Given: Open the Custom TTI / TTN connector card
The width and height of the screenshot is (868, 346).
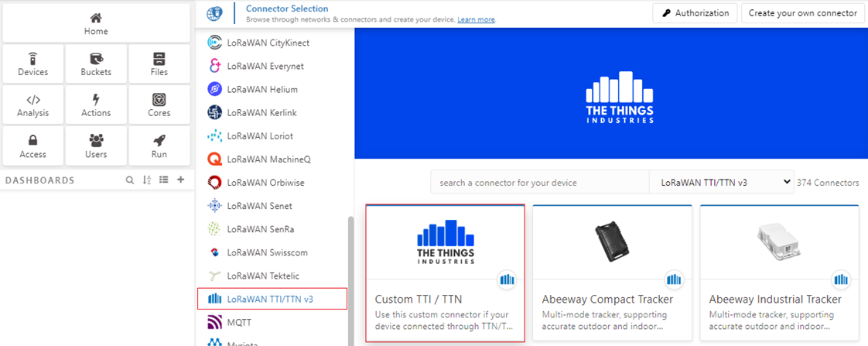Looking at the screenshot, I should tap(445, 273).
